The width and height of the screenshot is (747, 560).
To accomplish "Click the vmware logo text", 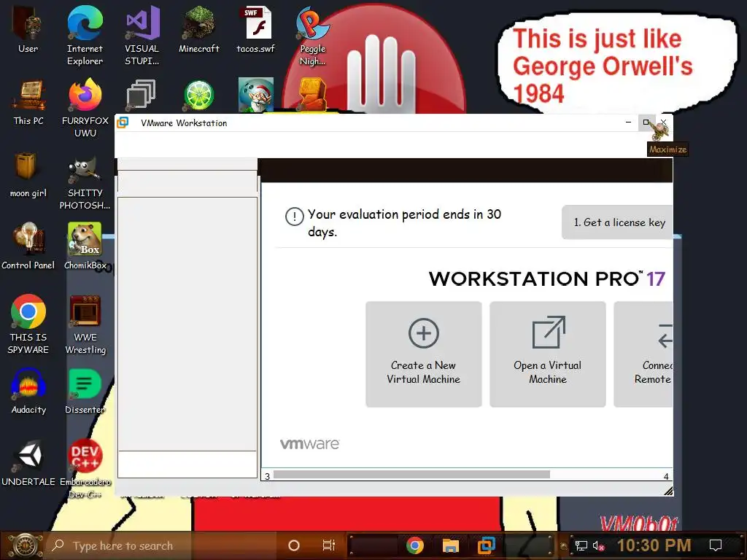I will coord(309,444).
